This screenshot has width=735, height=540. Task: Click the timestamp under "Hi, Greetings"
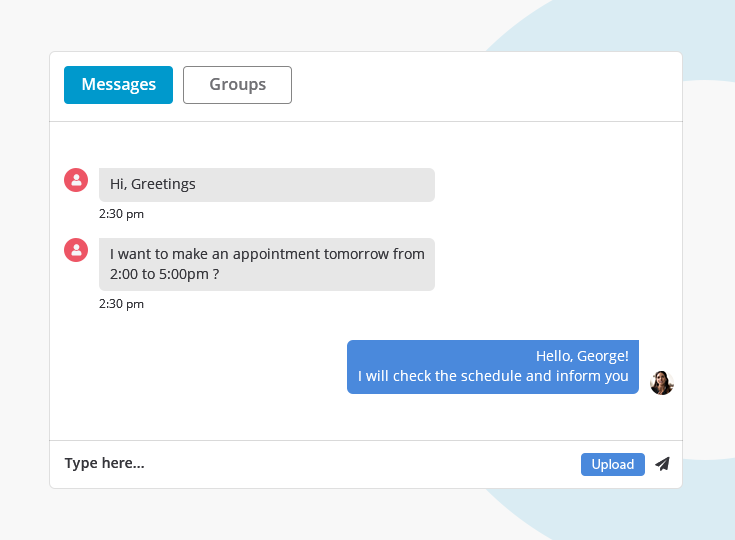point(121,214)
